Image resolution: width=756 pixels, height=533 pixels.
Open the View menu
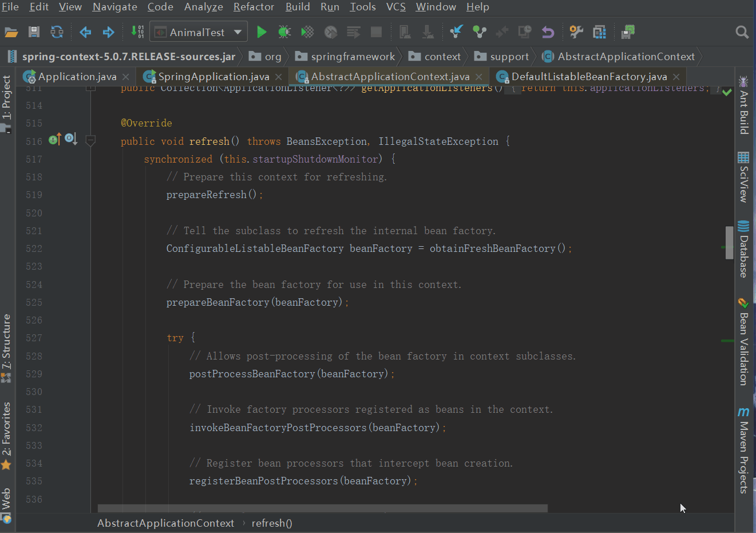(70, 7)
